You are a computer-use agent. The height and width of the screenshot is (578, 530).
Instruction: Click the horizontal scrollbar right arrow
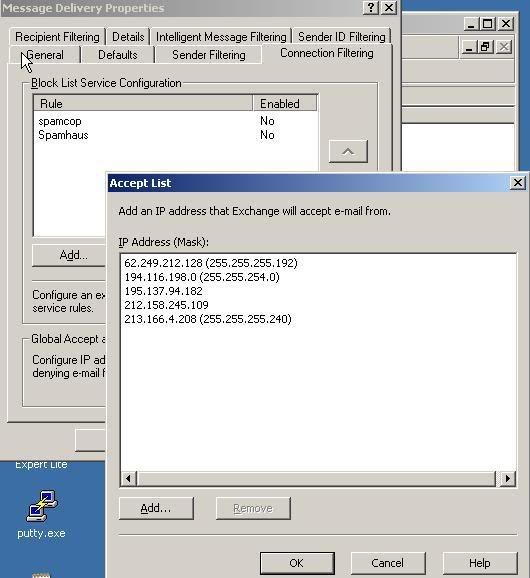508,478
